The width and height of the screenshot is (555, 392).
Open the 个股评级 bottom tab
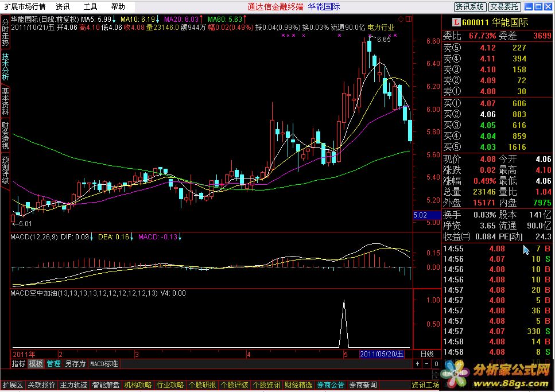click(234, 385)
